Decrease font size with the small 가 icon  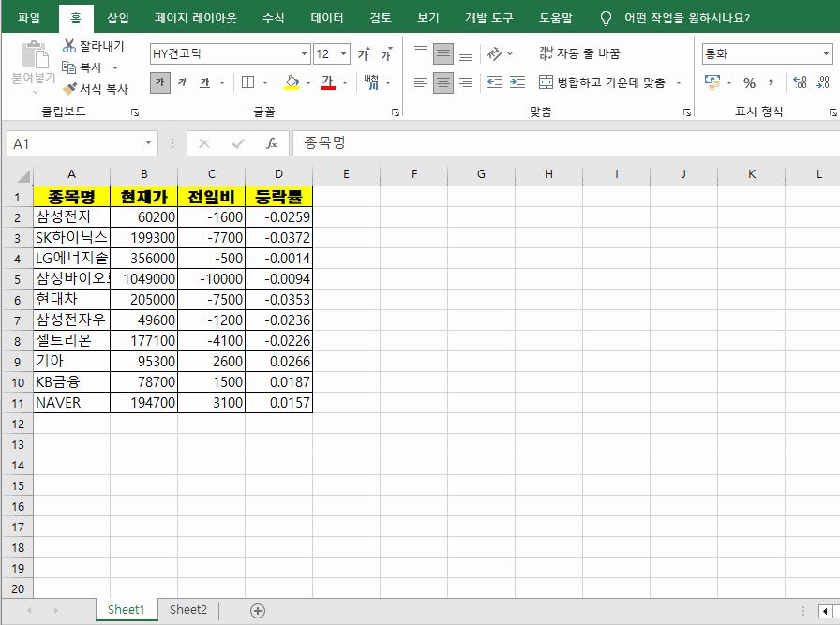pos(387,54)
